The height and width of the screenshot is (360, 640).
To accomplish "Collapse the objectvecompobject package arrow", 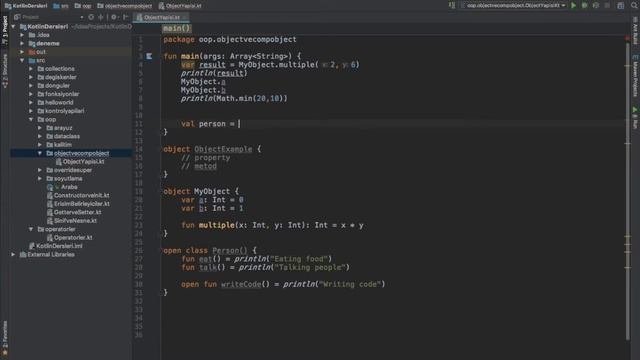I will [40, 153].
